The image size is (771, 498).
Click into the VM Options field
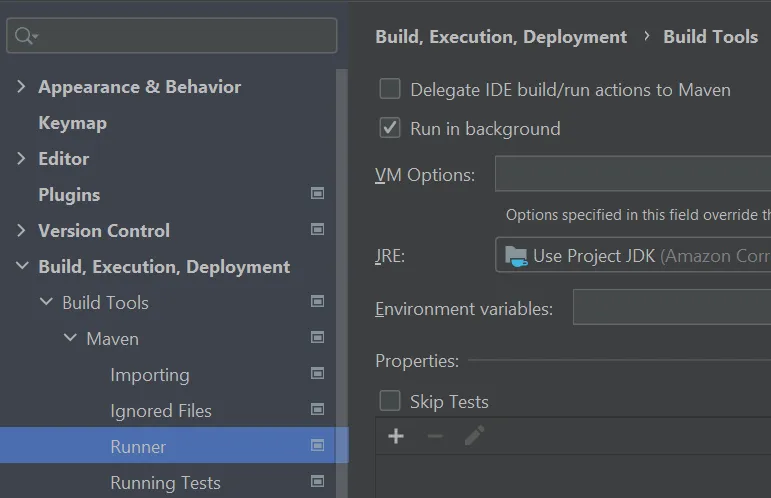click(x=633, y=175)
